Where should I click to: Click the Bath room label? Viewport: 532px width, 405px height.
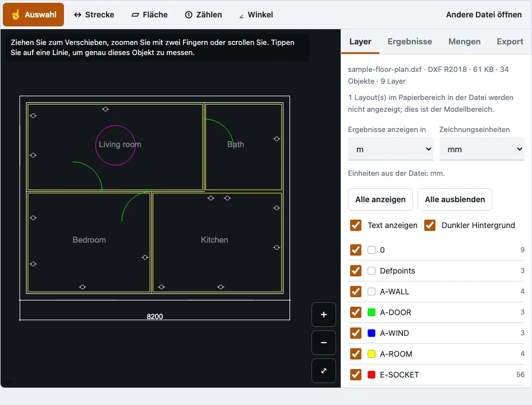pos(236,144)
